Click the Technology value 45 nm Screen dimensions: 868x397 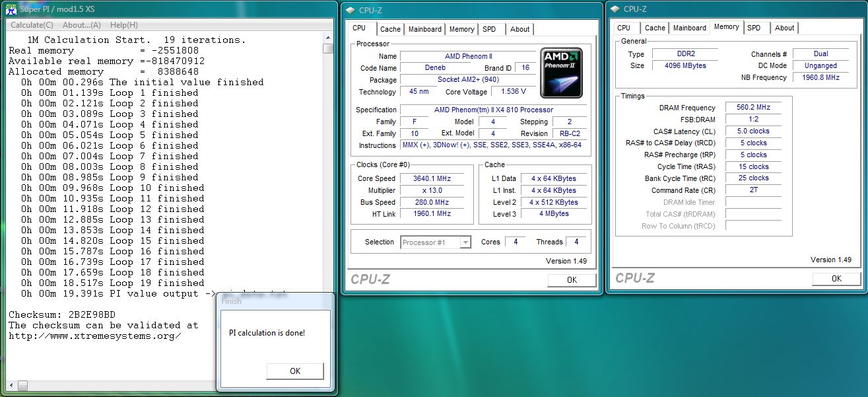pyautogui.click(x=418, y=92)
